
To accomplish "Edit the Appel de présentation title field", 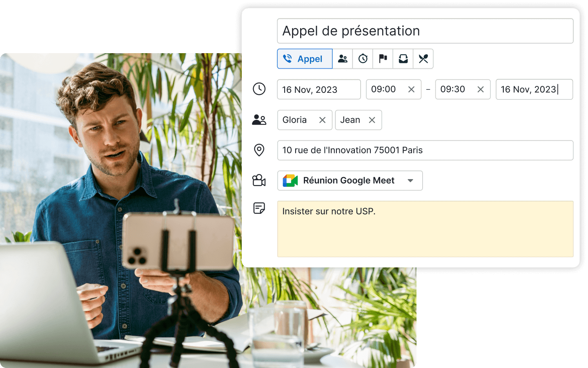I will click(x=425, y=31).
